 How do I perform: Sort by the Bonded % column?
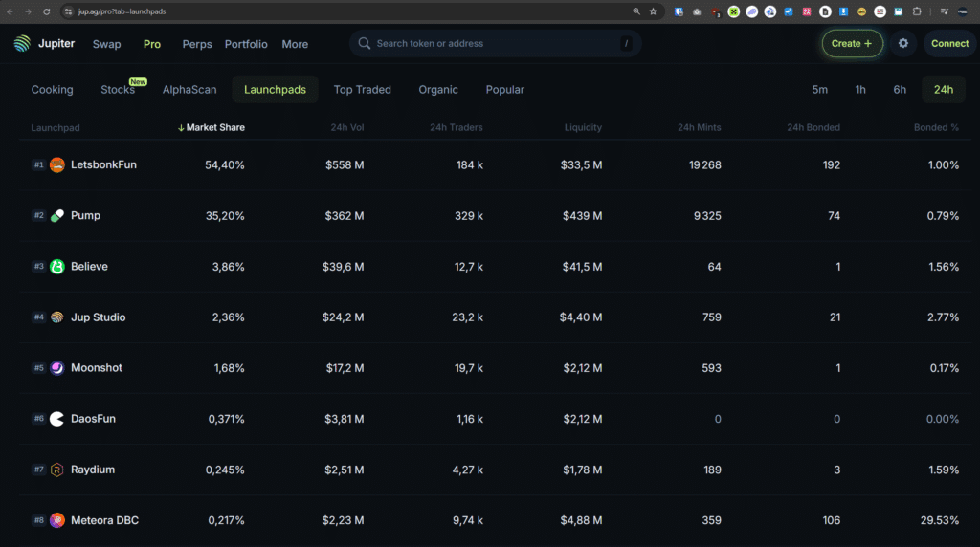pyautogui.click(x=936, y=127)
